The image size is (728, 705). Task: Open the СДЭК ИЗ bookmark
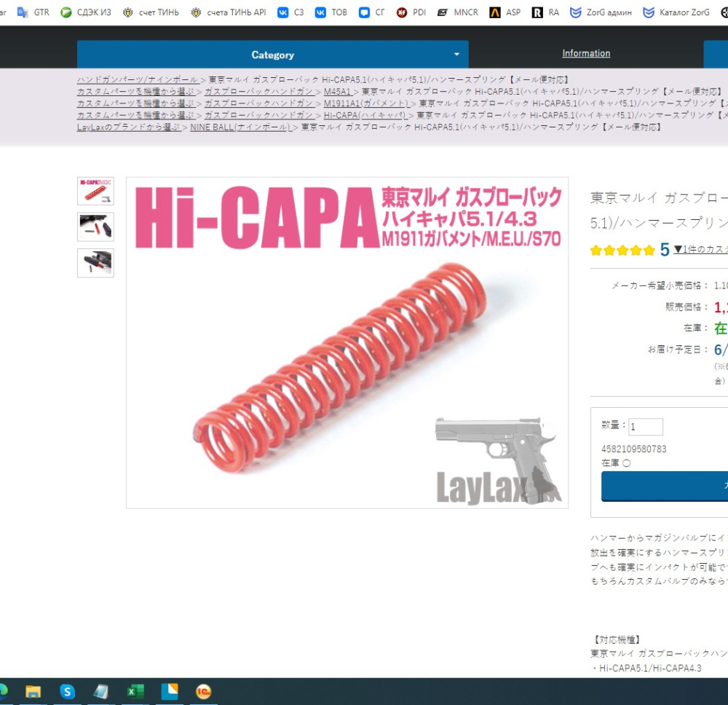[x=87, y=12]
